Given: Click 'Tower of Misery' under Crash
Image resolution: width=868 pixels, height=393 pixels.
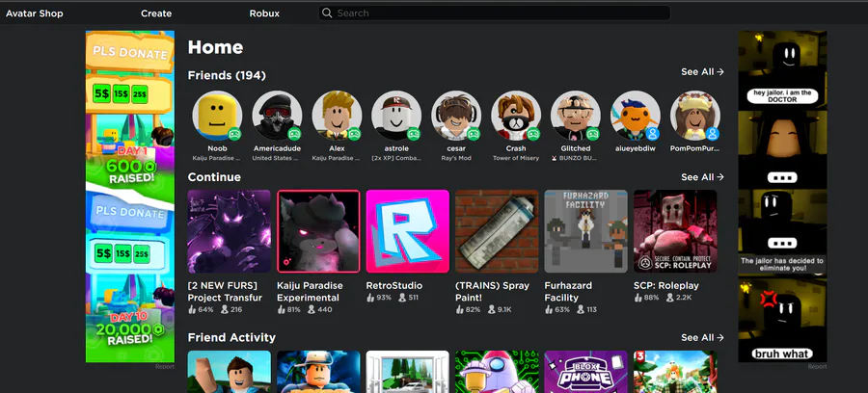Looking at the screenshot, I should coord(516,158).
